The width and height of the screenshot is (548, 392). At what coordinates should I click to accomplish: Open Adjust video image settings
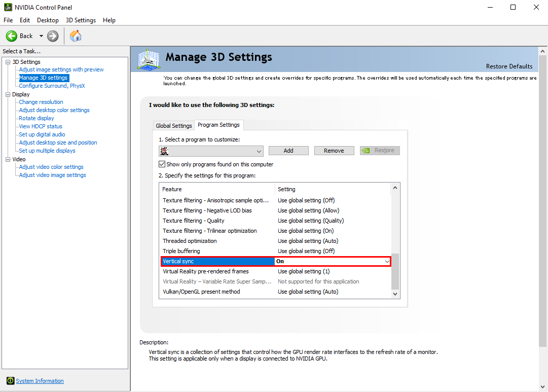(x=52, y=175)
